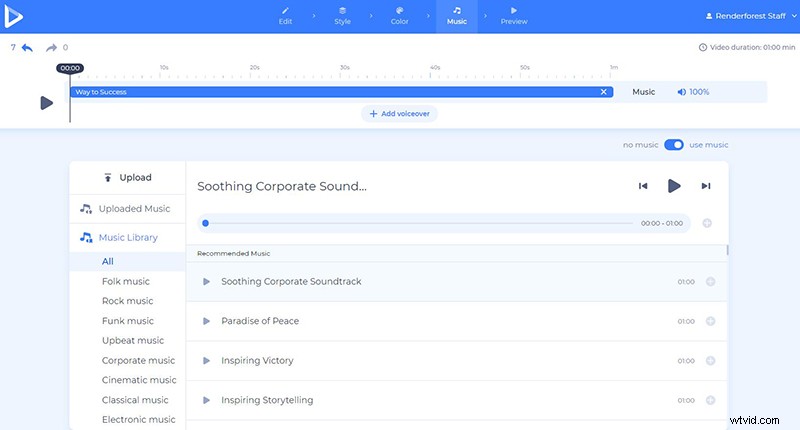Image resolution: width=800 pixels, height=430 pixels.
Task: Select the Cinematic music category
Action: (x=138, y=380)
